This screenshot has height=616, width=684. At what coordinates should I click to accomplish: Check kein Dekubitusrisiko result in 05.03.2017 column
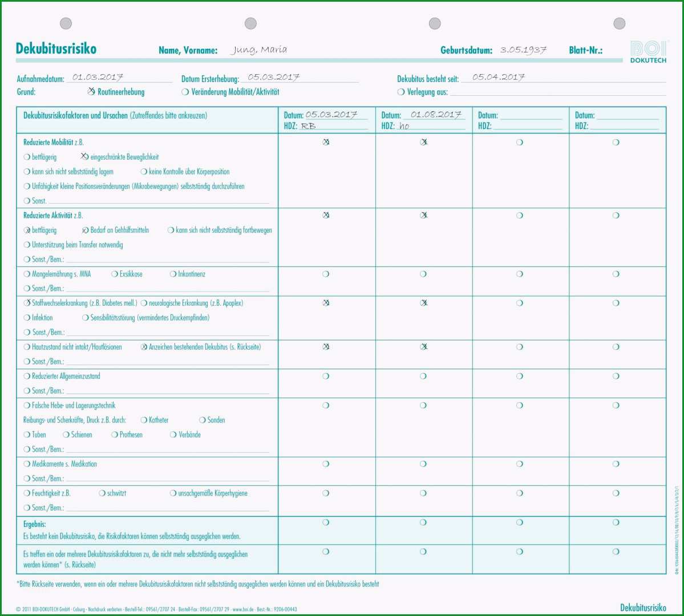[326, 522]
